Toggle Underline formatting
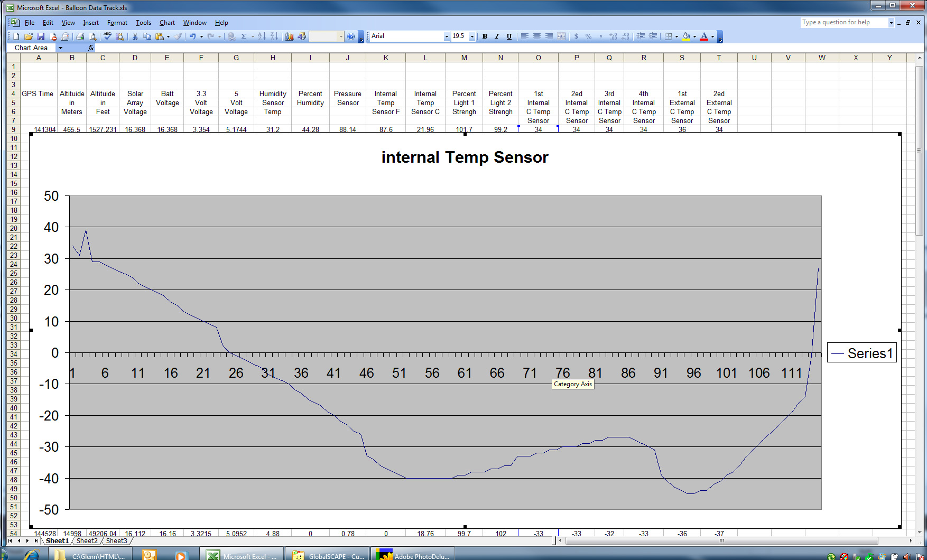This screenshot has height=560, width=927. click(x=509, y=36)
